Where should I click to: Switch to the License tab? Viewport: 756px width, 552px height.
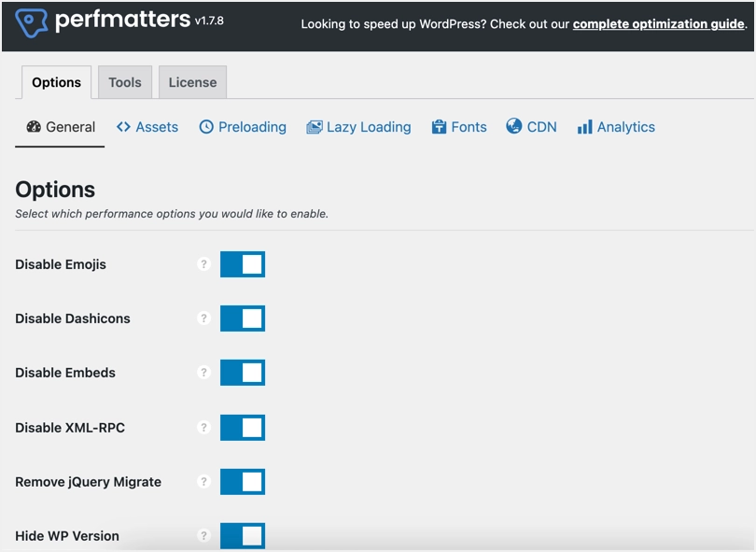pyautogui.click(x=192, y=82)
